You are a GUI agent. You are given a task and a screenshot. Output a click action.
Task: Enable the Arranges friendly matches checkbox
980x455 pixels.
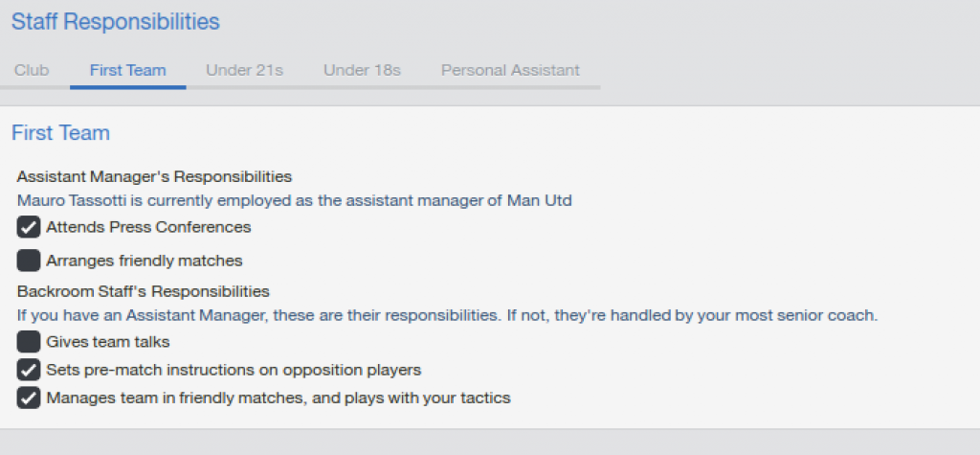29,260
